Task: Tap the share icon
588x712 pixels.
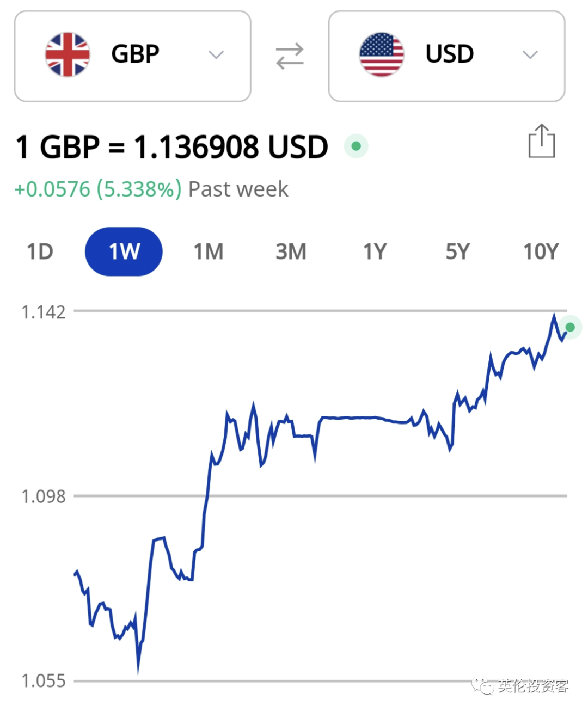Action: pos(542,141)
